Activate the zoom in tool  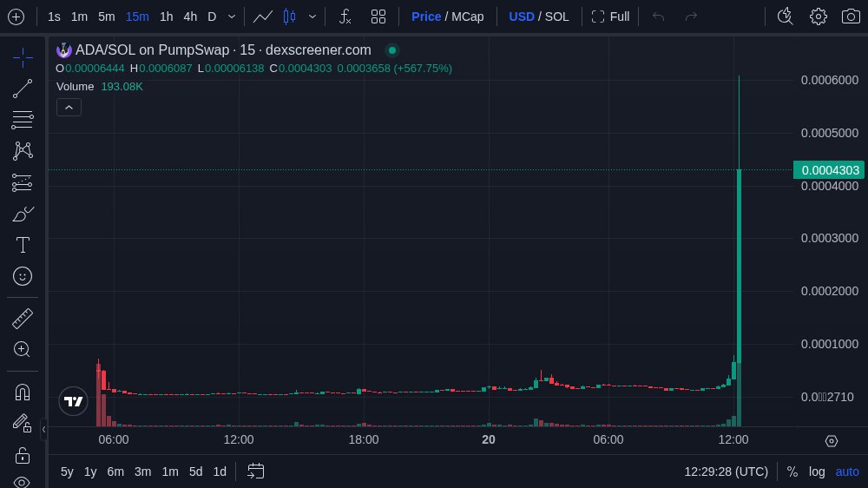point(23,349)
